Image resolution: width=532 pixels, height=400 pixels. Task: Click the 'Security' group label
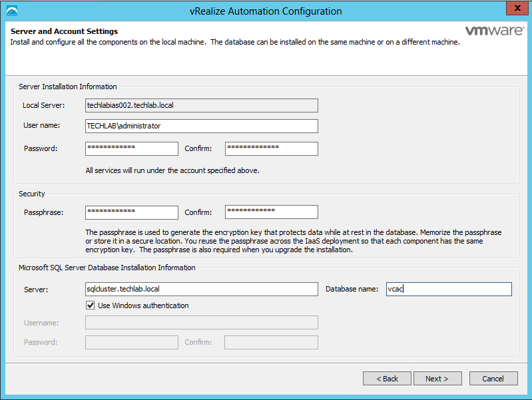coord(31,194)
